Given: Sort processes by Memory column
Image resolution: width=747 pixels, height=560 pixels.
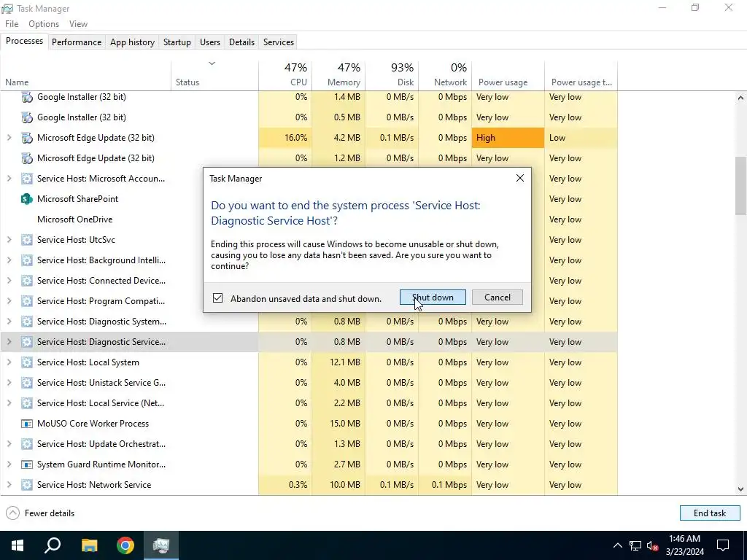Looking at the screenshot, I should [x=338, y=75].
